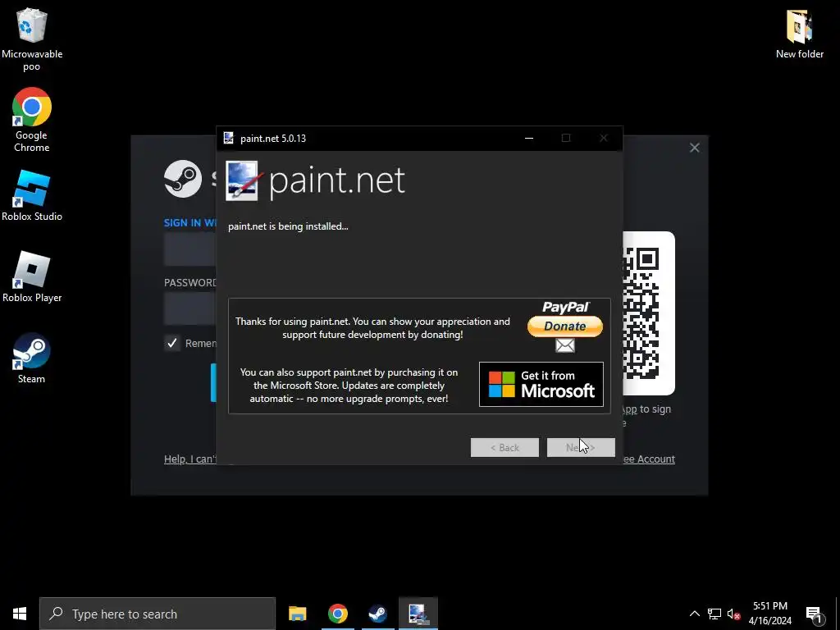Viewport: 840px width, 630px height.
Task: Click "paint.net is being installed..." text
Action: (288, 226)
